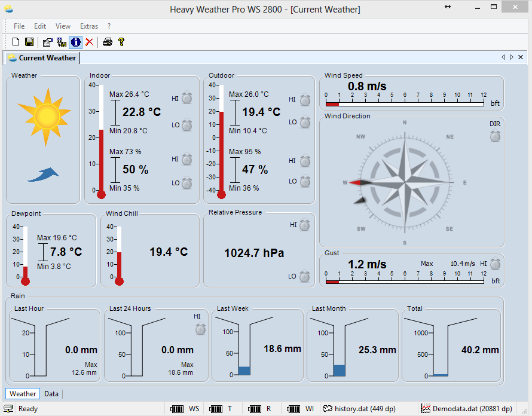Select the Weather bottom tab
Image resolution: width=532 pixels, height=416 pixels.
(x=23, y=394)
